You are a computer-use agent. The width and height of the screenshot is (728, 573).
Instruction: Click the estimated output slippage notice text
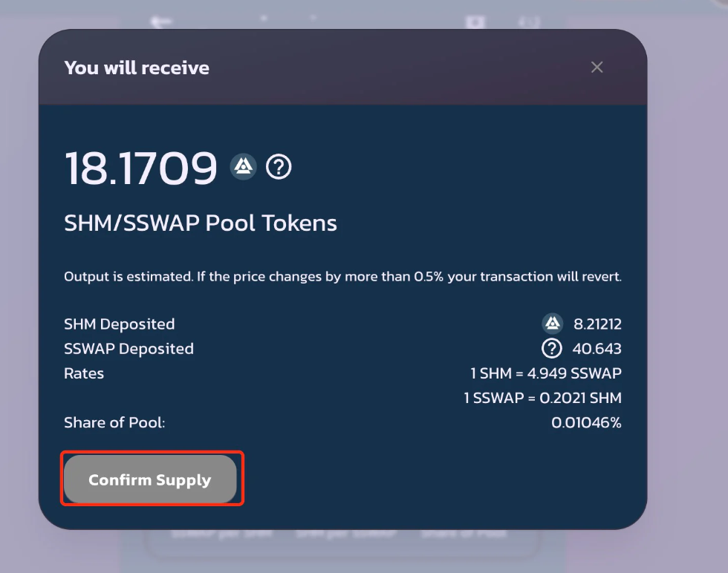(x=342, y=277)
